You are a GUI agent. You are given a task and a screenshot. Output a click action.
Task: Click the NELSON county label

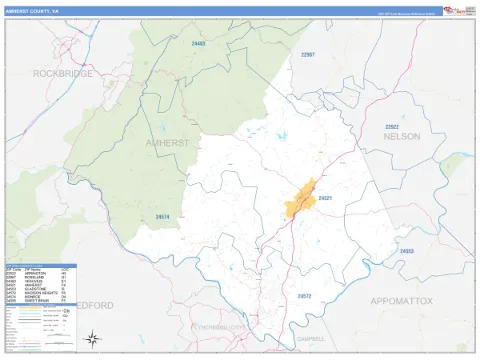[x=402, y=136]
